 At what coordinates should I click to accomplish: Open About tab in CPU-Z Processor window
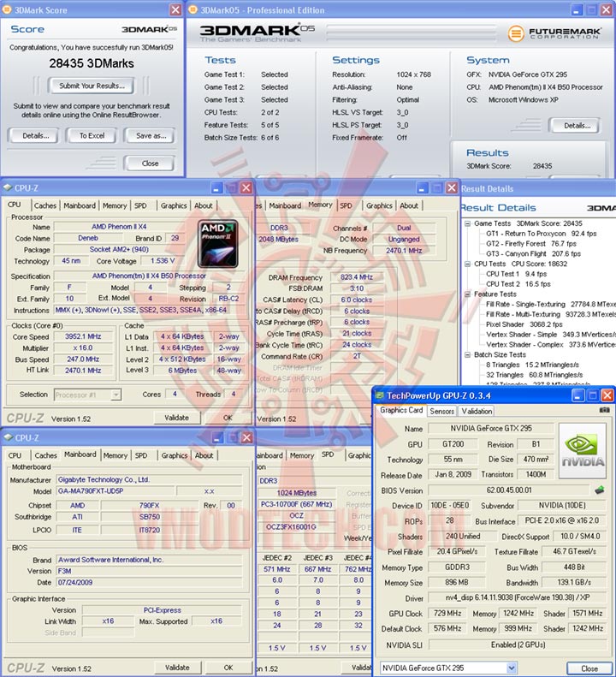click(x=204, y=205)
